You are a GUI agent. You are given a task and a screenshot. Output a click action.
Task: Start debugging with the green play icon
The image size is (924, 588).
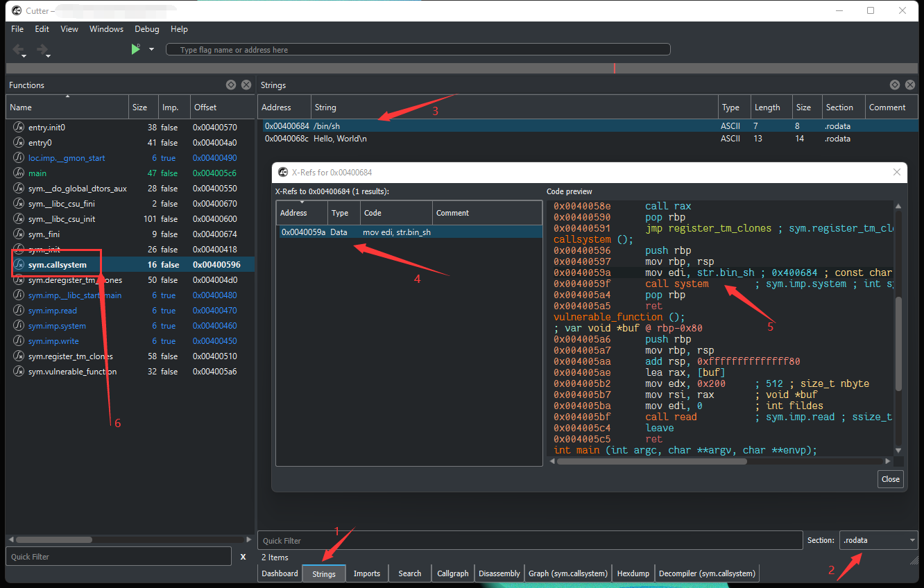136,49
